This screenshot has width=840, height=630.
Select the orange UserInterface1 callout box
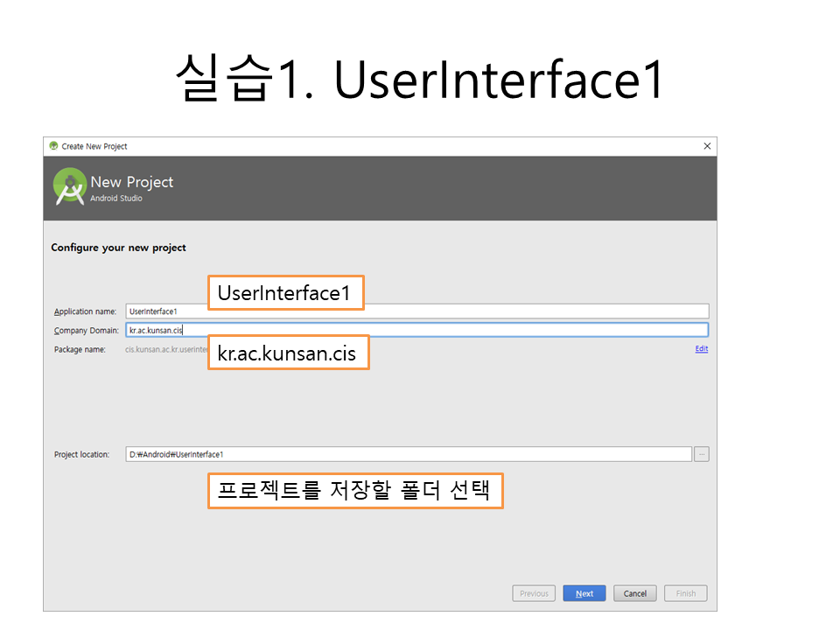(285, 294)
